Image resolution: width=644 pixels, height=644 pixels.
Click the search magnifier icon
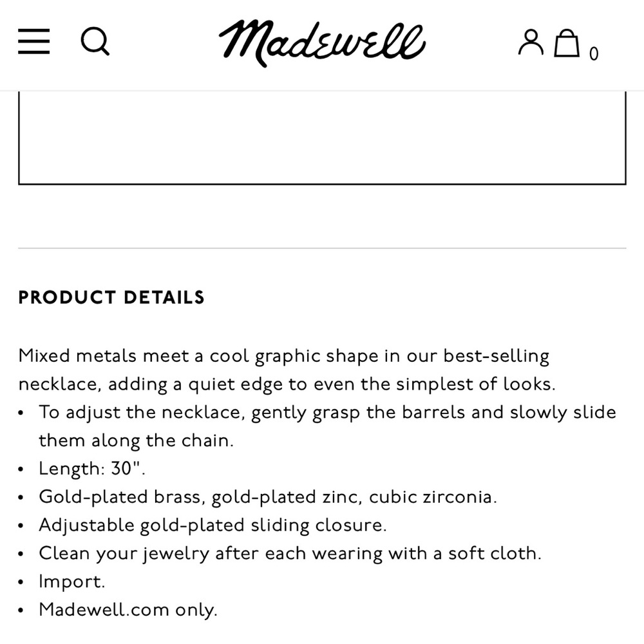[x=96, y=42]
